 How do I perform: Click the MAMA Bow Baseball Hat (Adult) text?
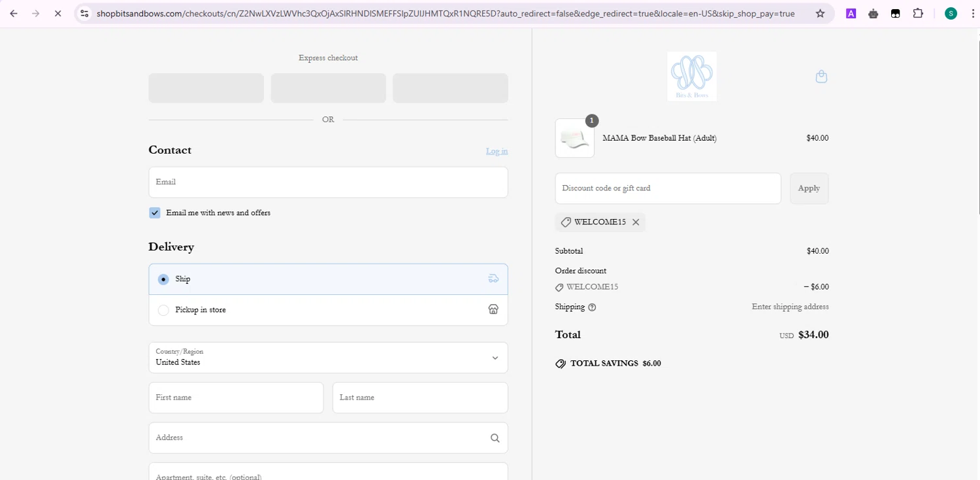pos(659,138)
